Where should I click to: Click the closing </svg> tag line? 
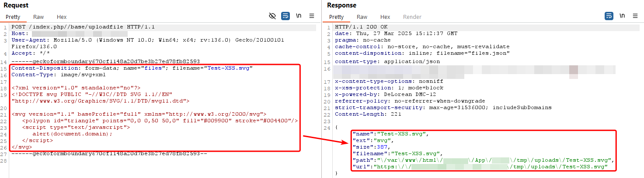pyautogui.click(x=21, y=147)
